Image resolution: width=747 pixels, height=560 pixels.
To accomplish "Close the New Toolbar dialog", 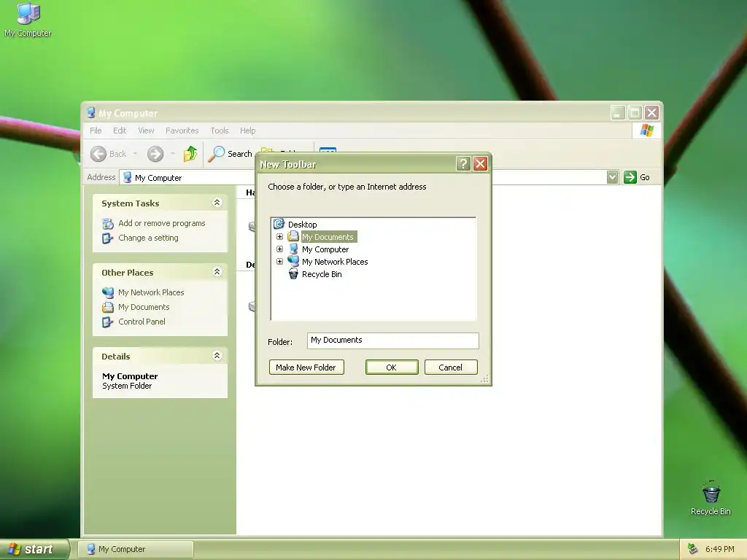I will pyautogui.click(x=480, y=164).
